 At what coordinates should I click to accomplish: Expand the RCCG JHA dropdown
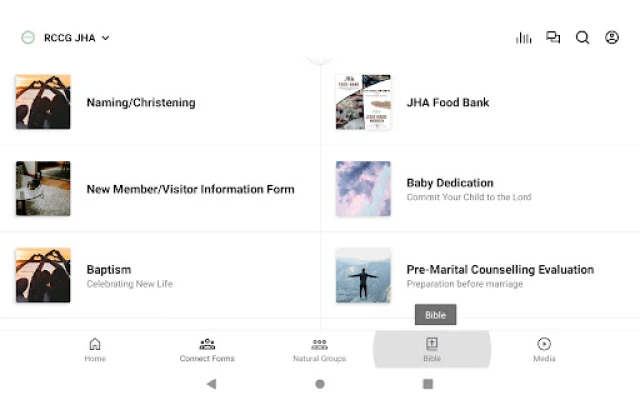pos(105,38)
